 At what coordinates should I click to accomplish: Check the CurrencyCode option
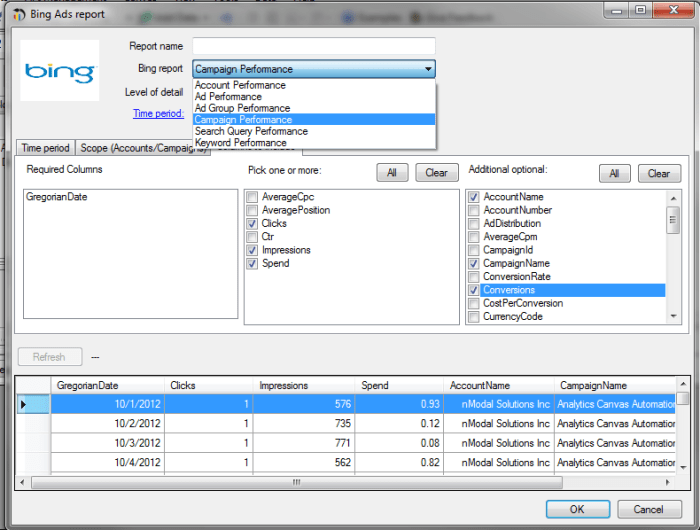(x=474, y=317)
